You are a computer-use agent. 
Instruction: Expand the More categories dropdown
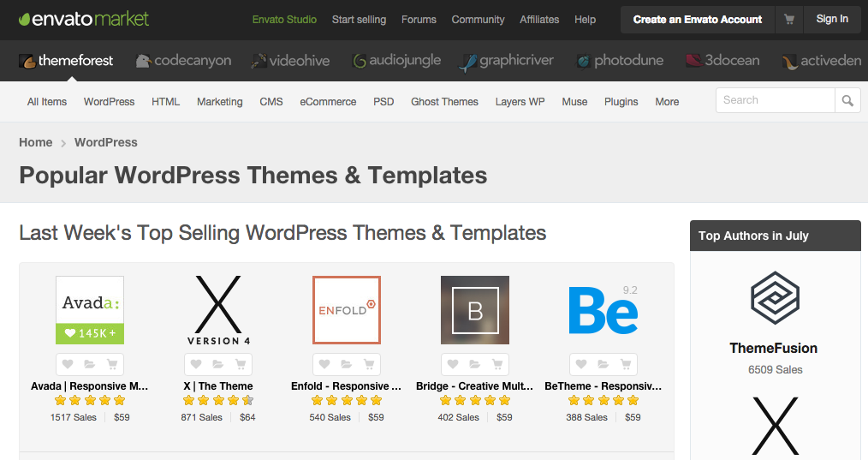point(667,102)
